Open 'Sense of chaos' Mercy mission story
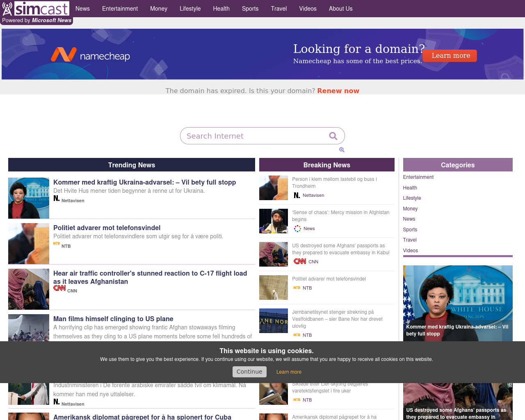 pyautogui.click(x=341, y=216)
